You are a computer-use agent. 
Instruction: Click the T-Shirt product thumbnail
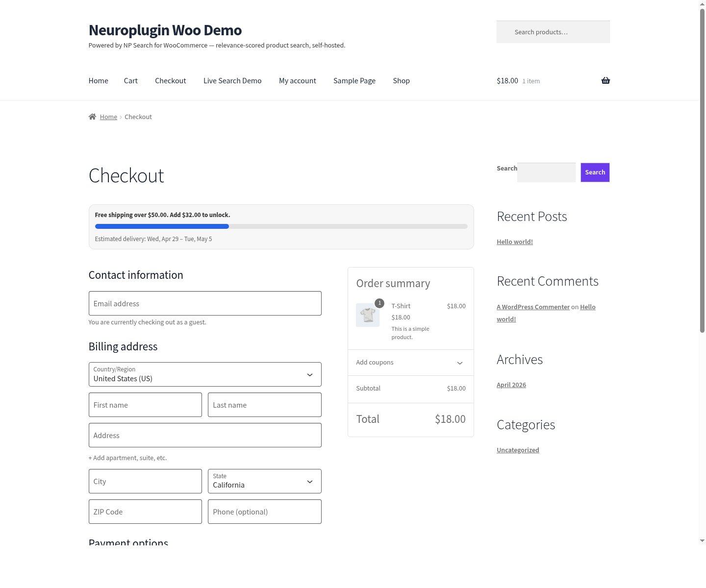368,315
